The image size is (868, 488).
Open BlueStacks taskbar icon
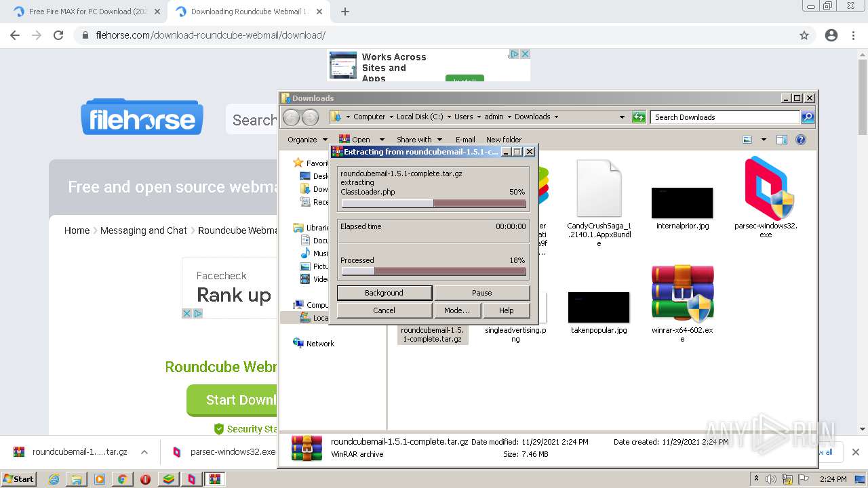pyautogui.click(x=168, y=479)
